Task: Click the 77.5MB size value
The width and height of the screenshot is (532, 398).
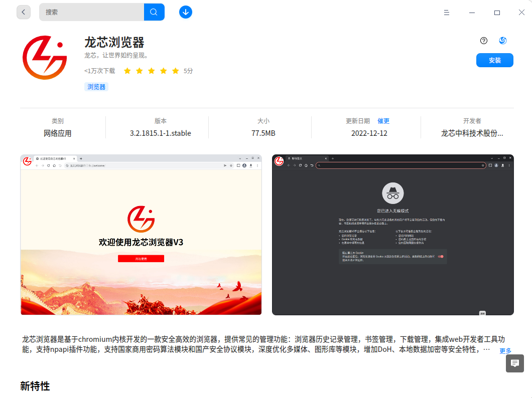Action: (263, 133)
